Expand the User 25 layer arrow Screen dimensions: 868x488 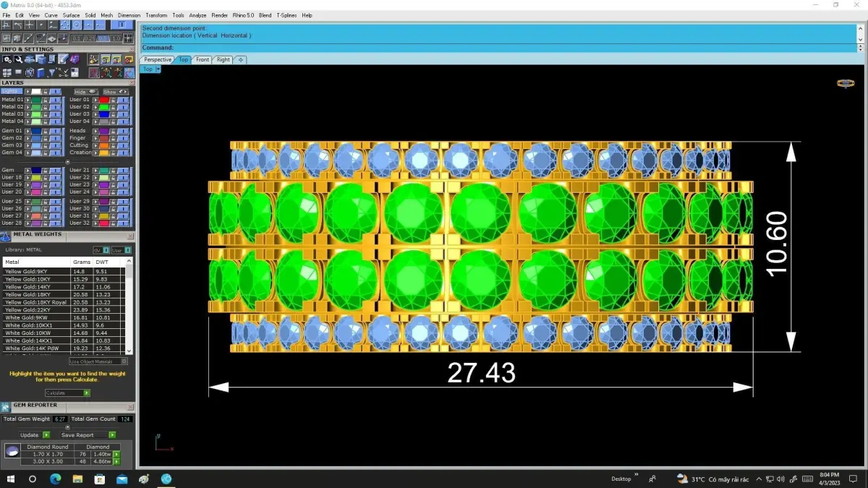[x=27, y=201]
